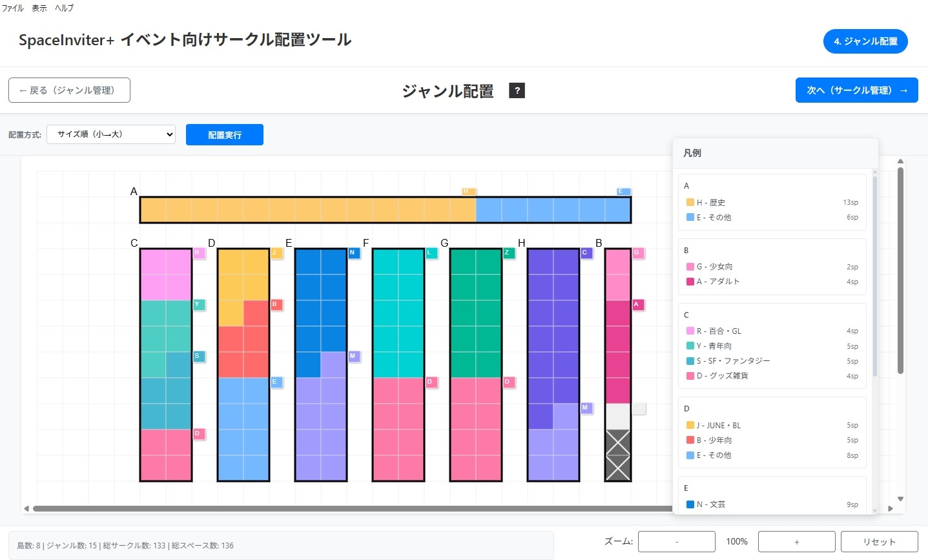Viewport: 928px width, 560px height.
Task: Open the 表示 menu
Action: 39,8
